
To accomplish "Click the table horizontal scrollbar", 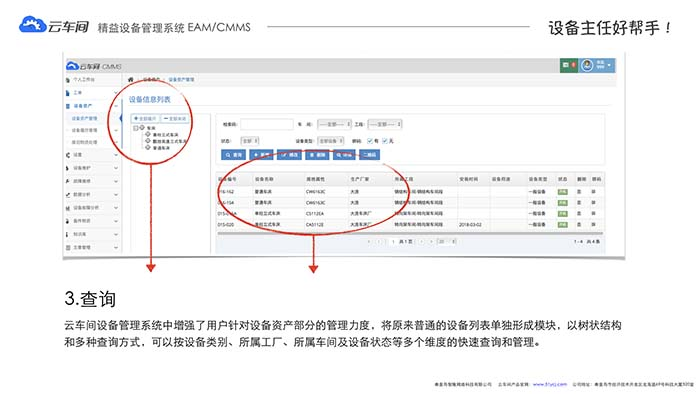I will click(x=410, y=233).
